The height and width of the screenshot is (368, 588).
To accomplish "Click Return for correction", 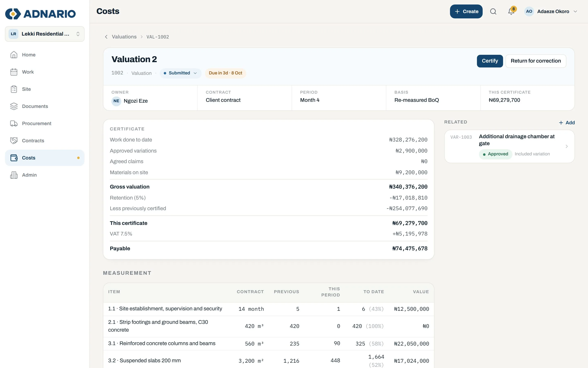I will [x=536, y=61].
